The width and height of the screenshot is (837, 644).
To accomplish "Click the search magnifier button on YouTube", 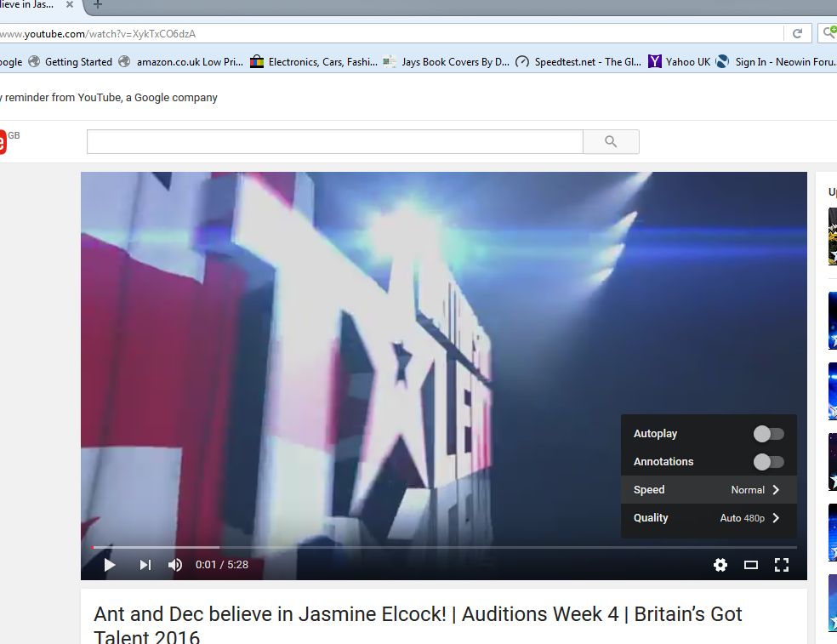I will tap(611, 141).
